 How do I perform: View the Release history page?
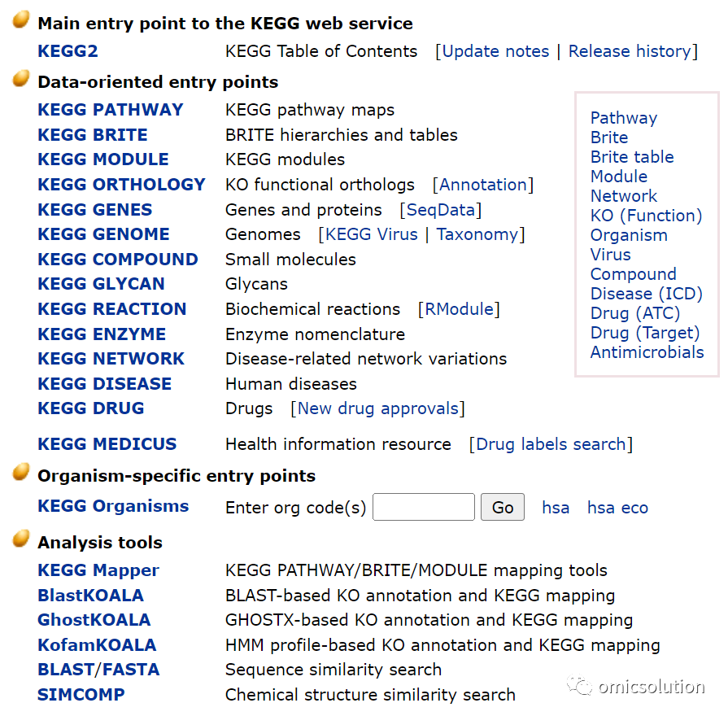630,51
